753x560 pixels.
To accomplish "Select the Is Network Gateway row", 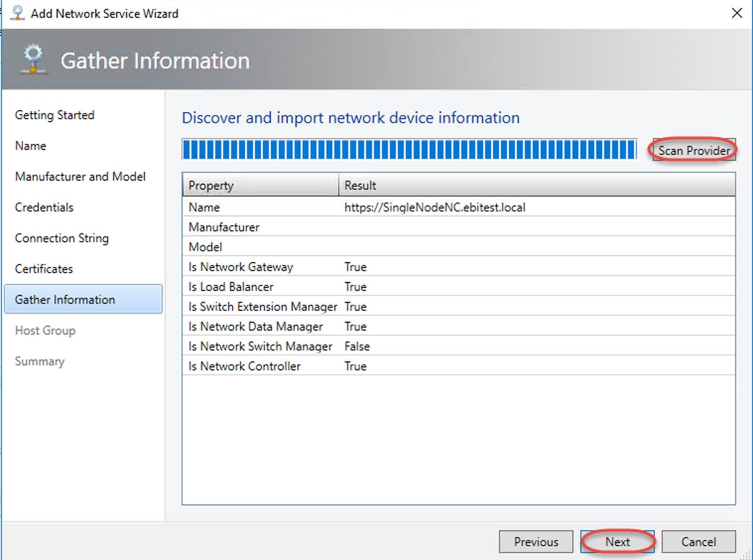I will coord(459,267).
